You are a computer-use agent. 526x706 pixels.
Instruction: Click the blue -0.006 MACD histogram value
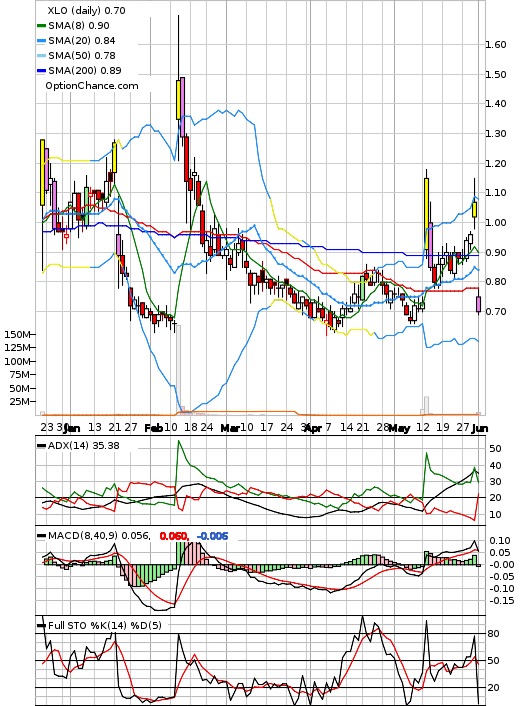212,536
